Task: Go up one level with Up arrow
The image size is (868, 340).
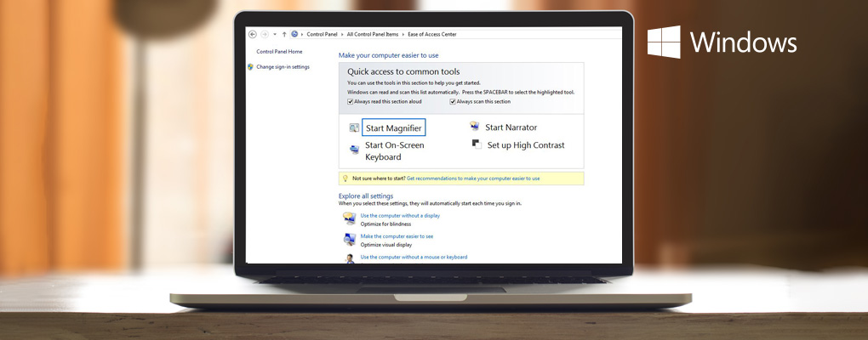Action: click(x=284, y=34)
